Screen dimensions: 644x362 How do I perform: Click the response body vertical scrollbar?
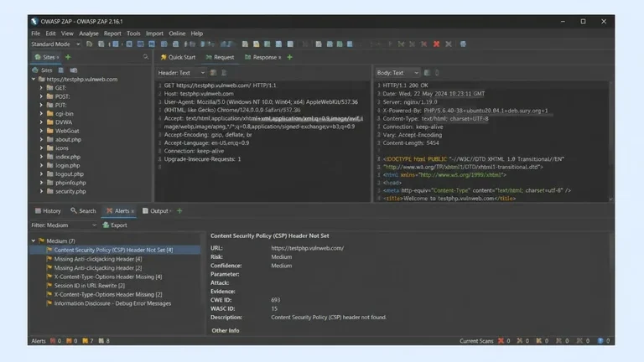pyautogui.click(x=610, y=141)
